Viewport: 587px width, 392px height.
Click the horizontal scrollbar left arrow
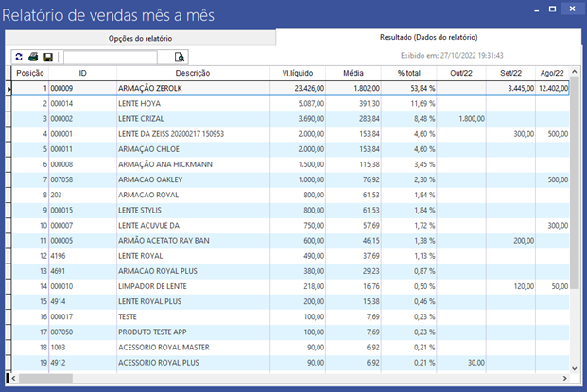click(x=13, y=378)
